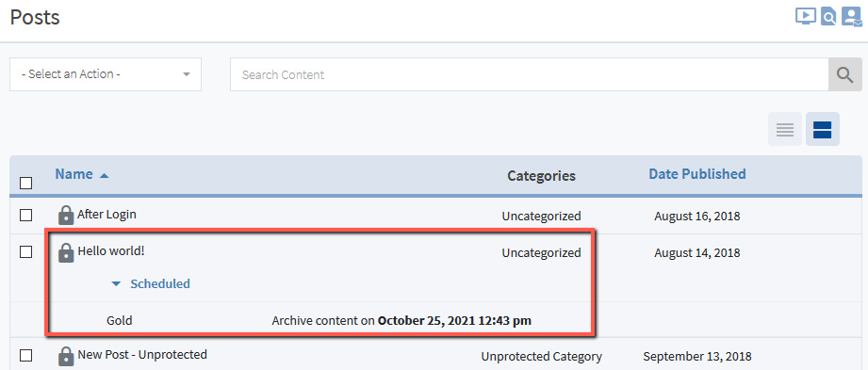Open the search help icon in header
The image size is (868, 370).
[828, 17]
